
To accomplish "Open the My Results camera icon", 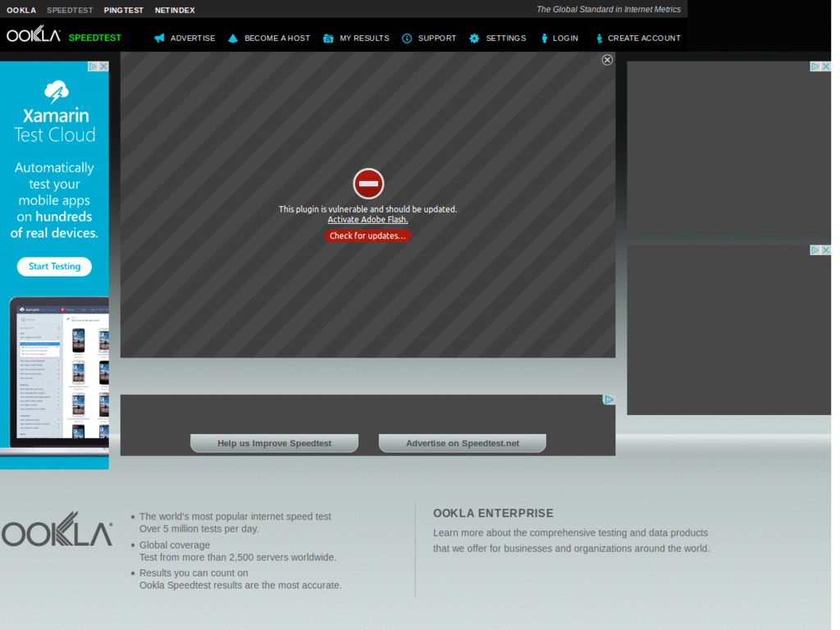I will click(x=327, y=38).
